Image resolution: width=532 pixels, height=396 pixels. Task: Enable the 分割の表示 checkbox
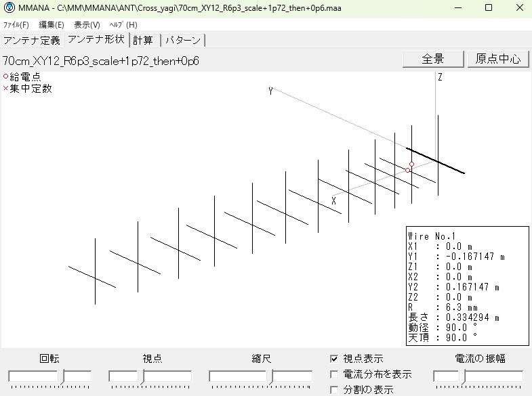tap(334, 389)
